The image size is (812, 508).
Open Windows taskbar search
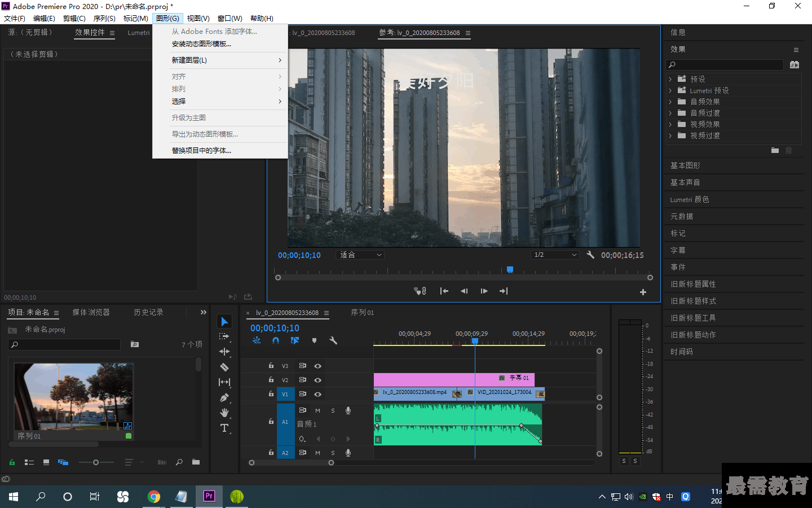(41, 497)
